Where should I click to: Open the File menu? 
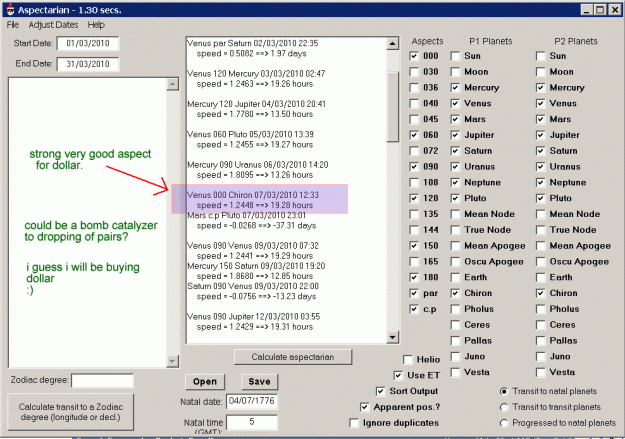(13, 25)
